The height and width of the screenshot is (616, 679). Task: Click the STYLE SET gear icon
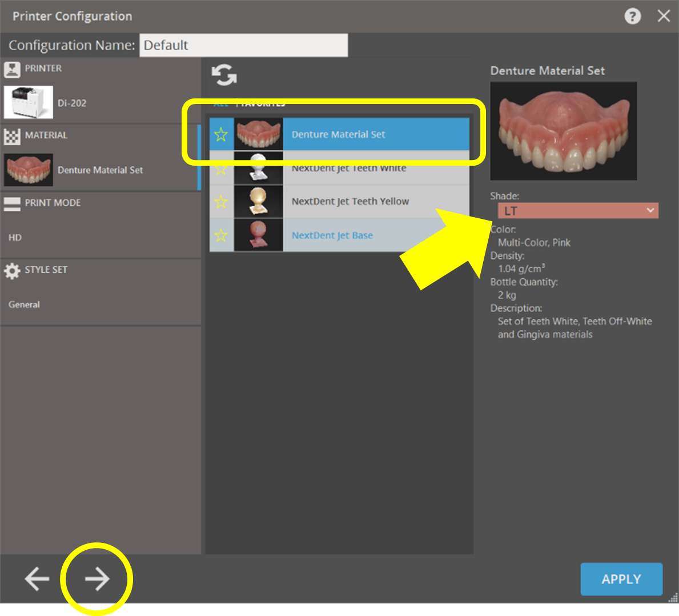coord(12,270)
